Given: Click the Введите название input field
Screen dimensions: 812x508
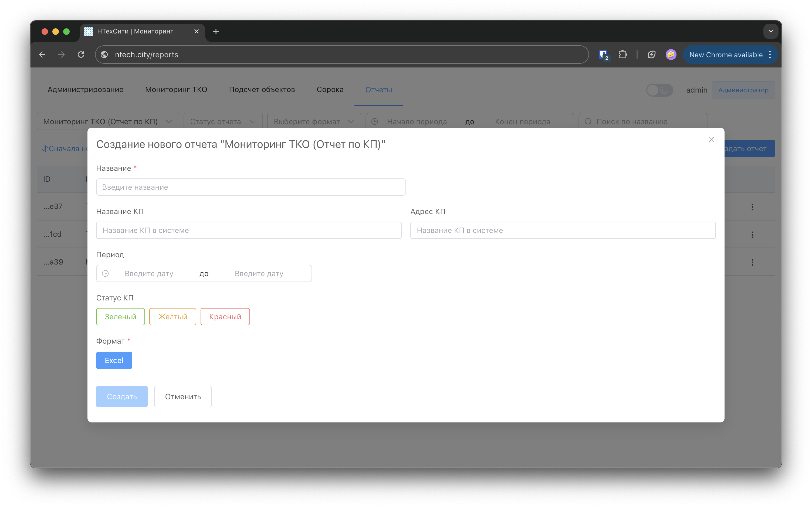Looking at the screenshot, I should tap(251, 187).
